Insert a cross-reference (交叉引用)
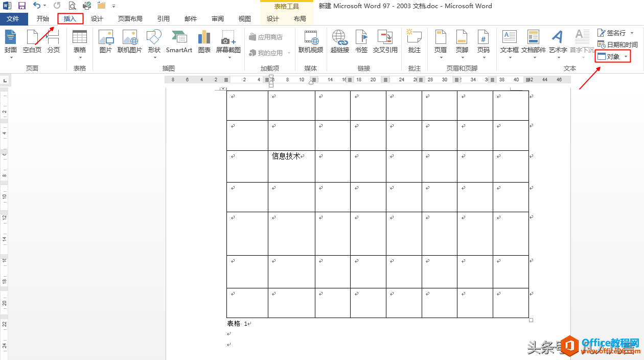 (x=385, y=42)
